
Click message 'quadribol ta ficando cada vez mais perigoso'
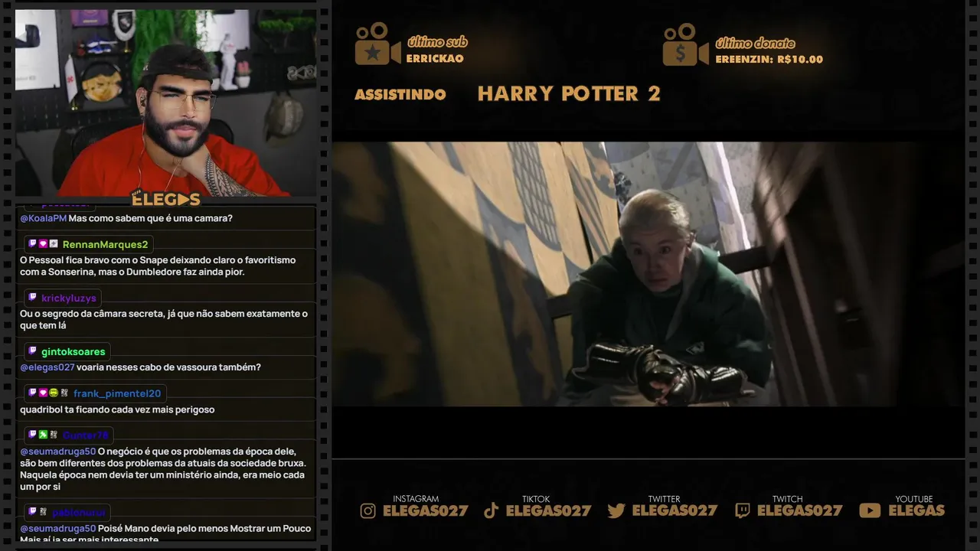(117, 409)
